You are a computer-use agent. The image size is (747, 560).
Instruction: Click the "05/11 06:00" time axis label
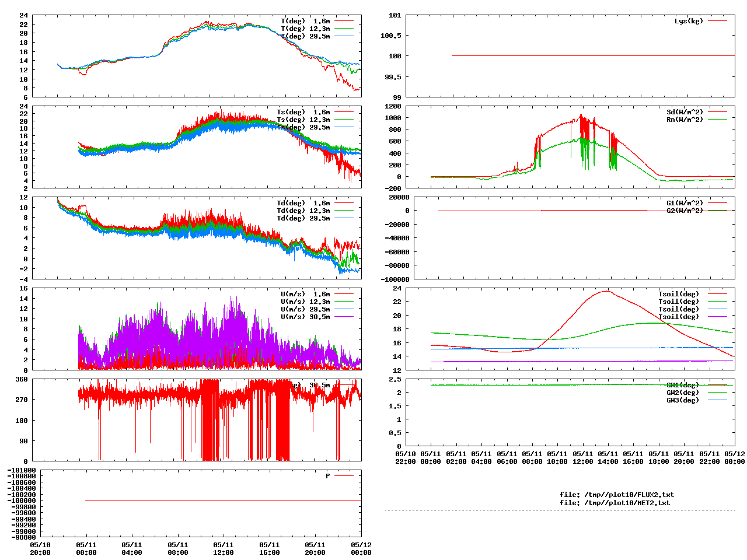click(507, 457)
